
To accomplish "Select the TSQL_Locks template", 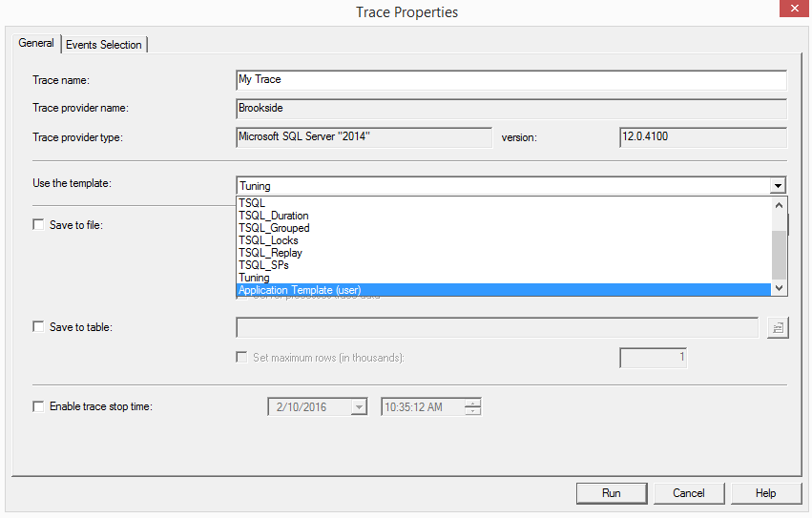I will [268, 240].
